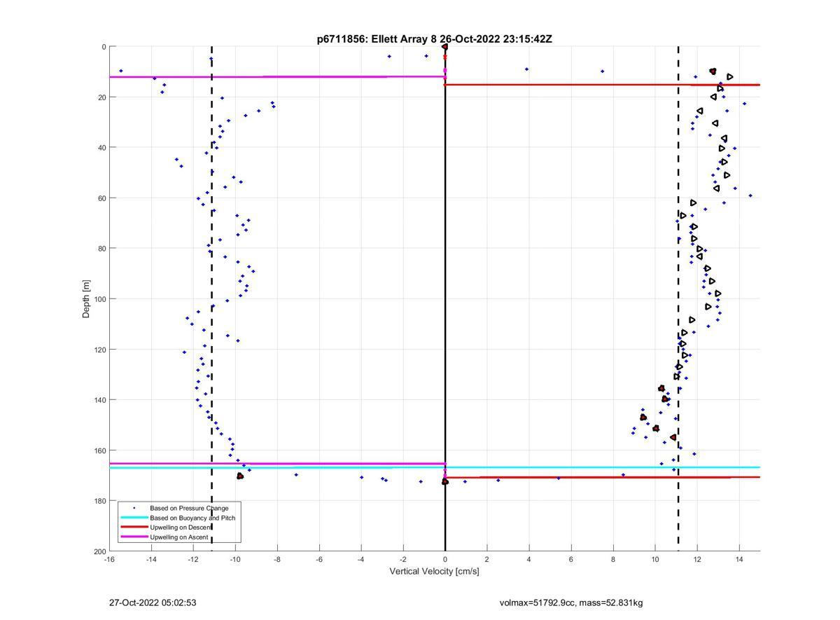
Task: Click legend entry 'Based on Buoyancy and Pitch'
Action: [192, 518]
